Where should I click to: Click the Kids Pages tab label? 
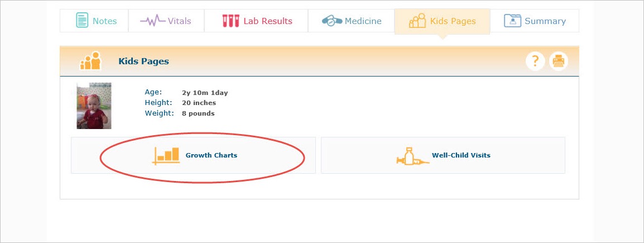click(x=453, y=21)
